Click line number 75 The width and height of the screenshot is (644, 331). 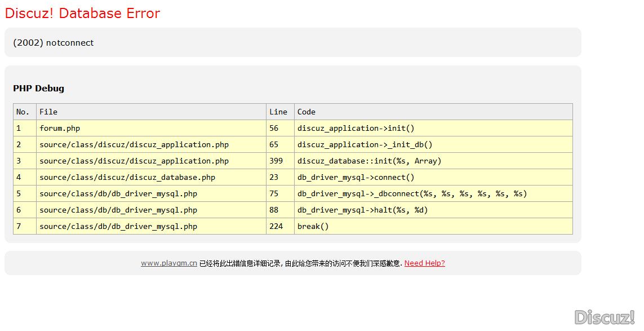[x=280, y=193]
